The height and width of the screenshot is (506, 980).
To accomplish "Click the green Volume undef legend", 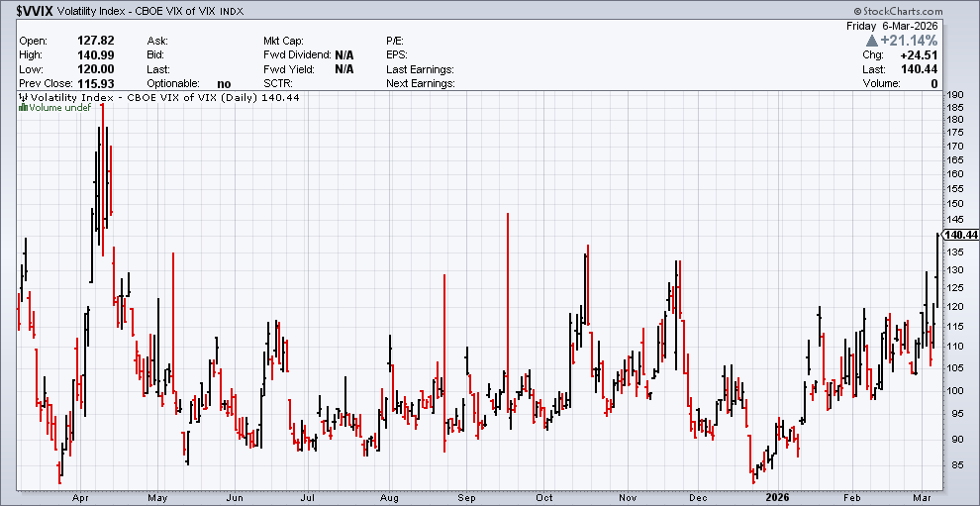I will point(60,108).
